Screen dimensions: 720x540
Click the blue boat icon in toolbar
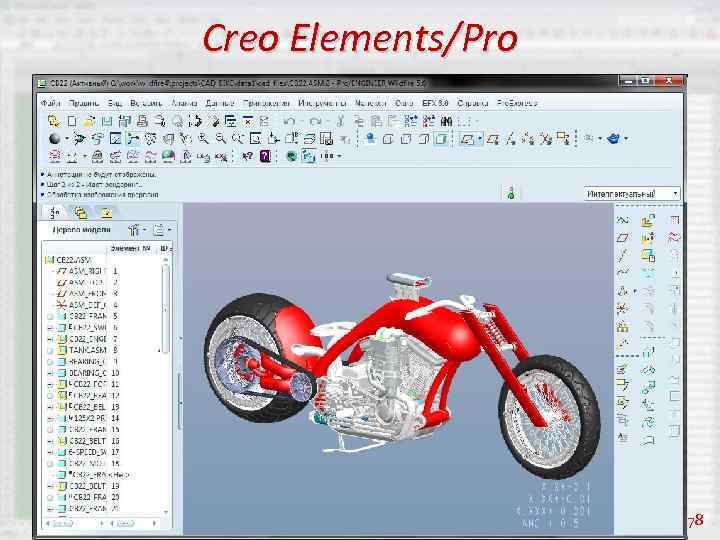613,138
